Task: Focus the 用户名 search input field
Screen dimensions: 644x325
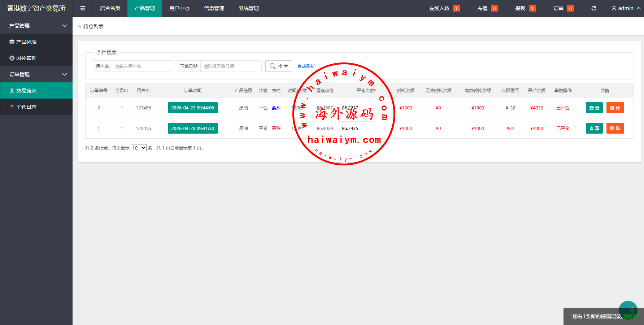Action: click(x=142, y=66)
